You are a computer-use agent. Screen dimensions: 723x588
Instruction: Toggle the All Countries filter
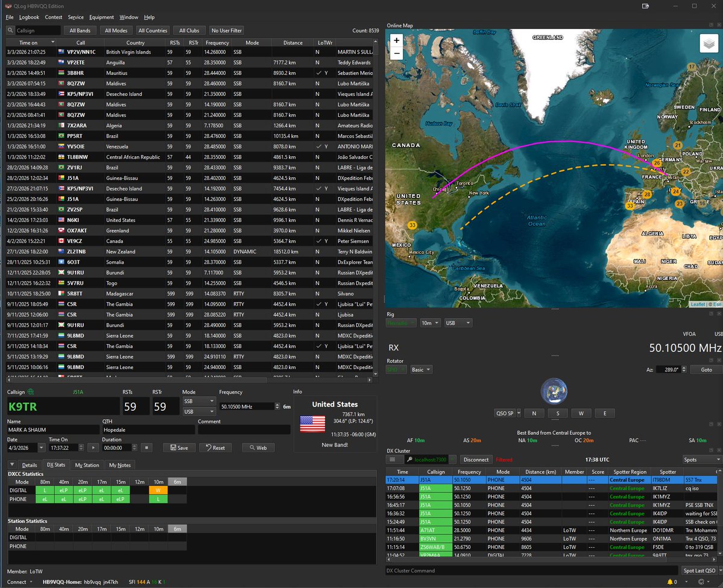(x=153, y=30)
